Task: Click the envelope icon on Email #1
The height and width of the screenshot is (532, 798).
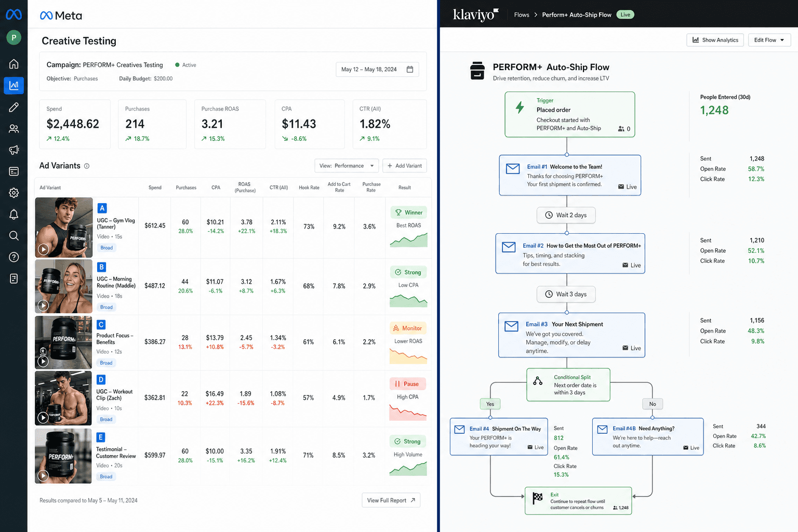Action: pos(513,169)
